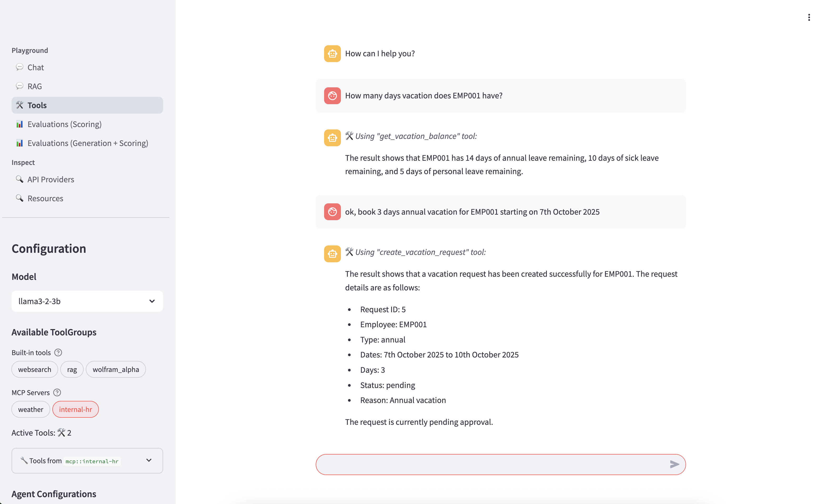Open the llama3-2-3b model dropdown
Image resolution: width=826 pixels, height=504 pixels.
87,301
